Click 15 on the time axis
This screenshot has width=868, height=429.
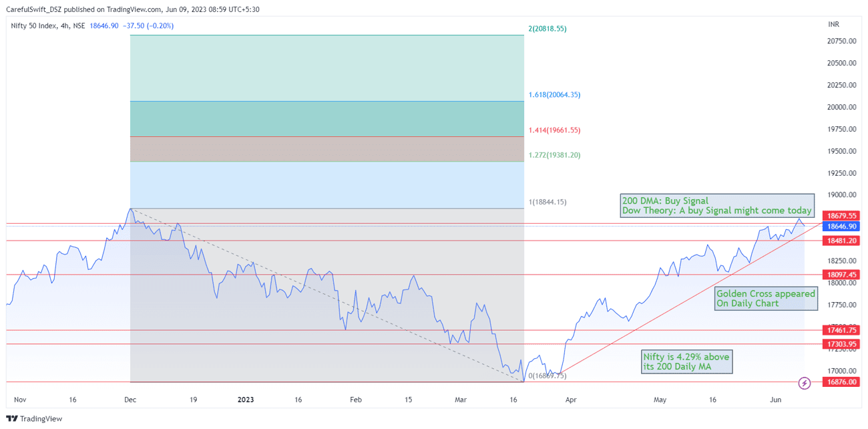tap(408, 400)
